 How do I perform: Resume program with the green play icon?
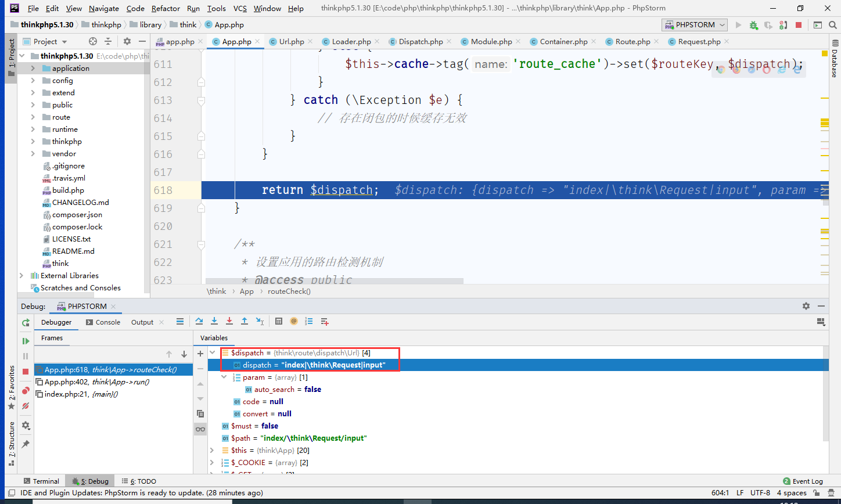pyautogui.click(x=26, y=341)
